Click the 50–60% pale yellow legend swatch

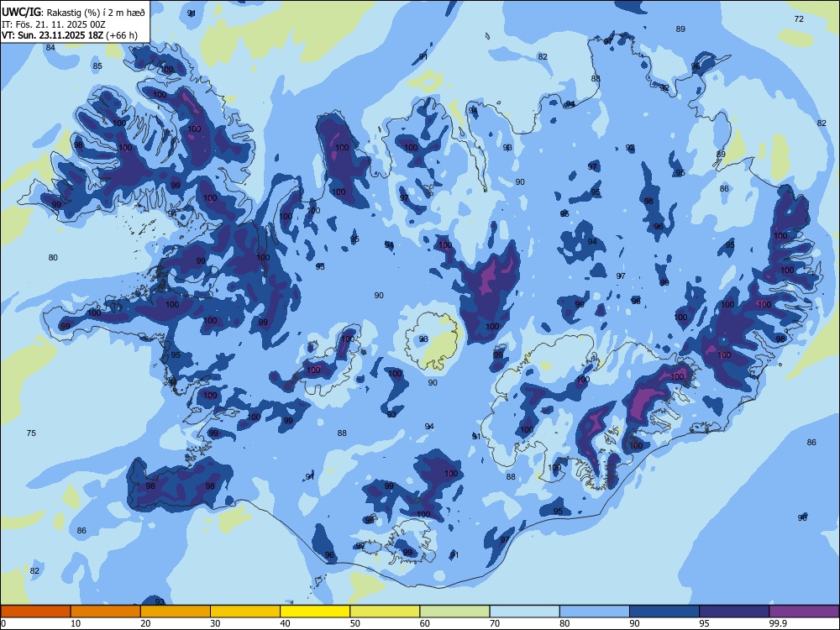[x=385, y=612]
